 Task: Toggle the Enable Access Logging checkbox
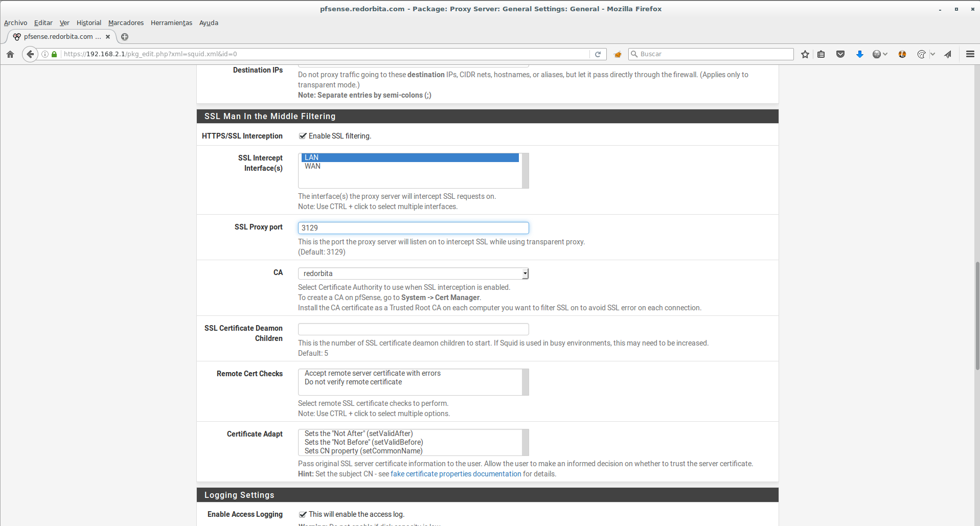pos(303,514)
